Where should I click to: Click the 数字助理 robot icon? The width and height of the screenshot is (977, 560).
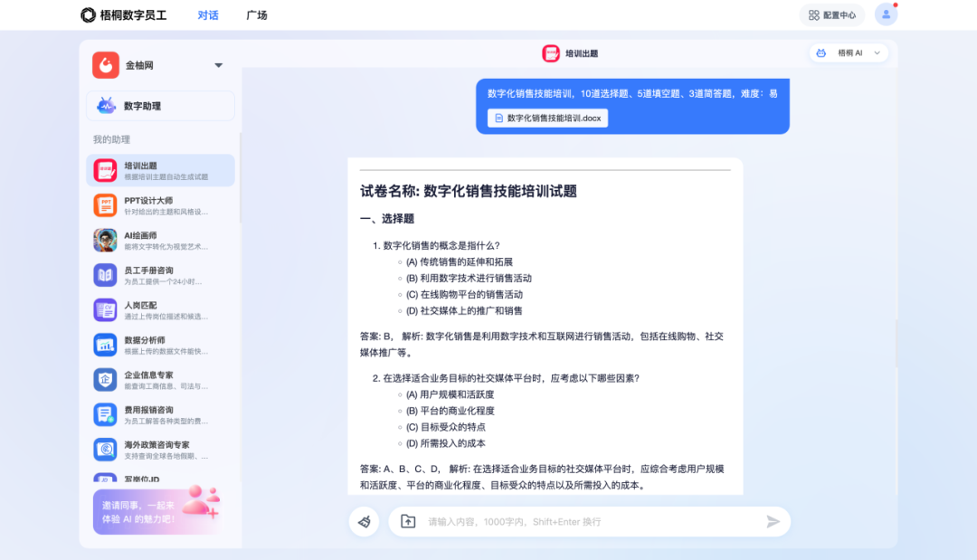(x=106, y=105)
